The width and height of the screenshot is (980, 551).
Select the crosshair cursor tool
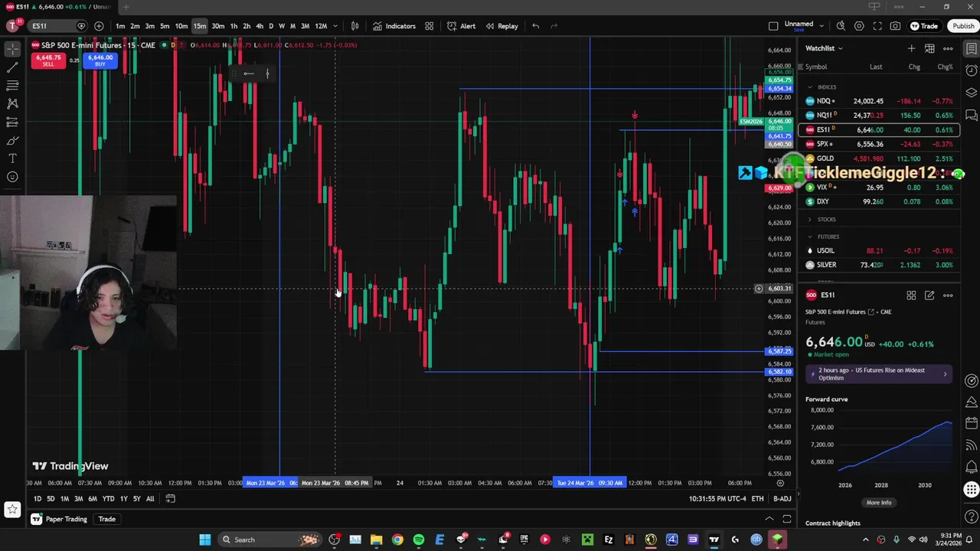click(12, 48)
